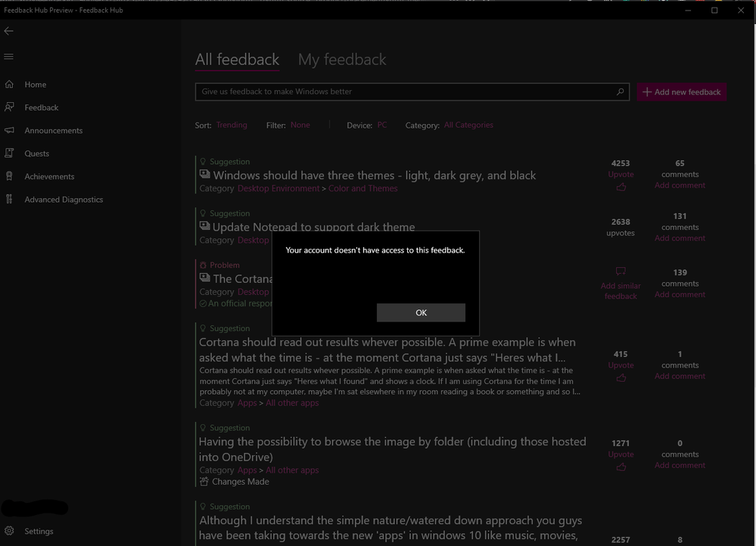
Task: Open Cortana should read out results feedback
Action: [387, 350]
